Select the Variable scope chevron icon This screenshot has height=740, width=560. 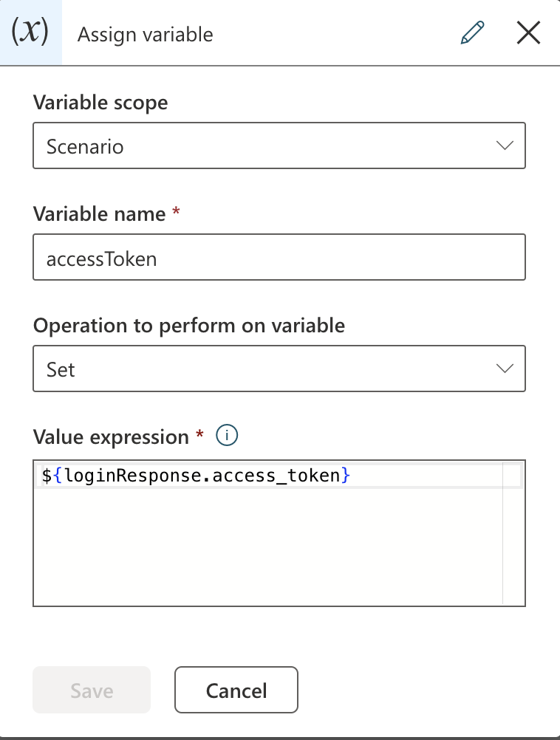(x=505, y=145)
